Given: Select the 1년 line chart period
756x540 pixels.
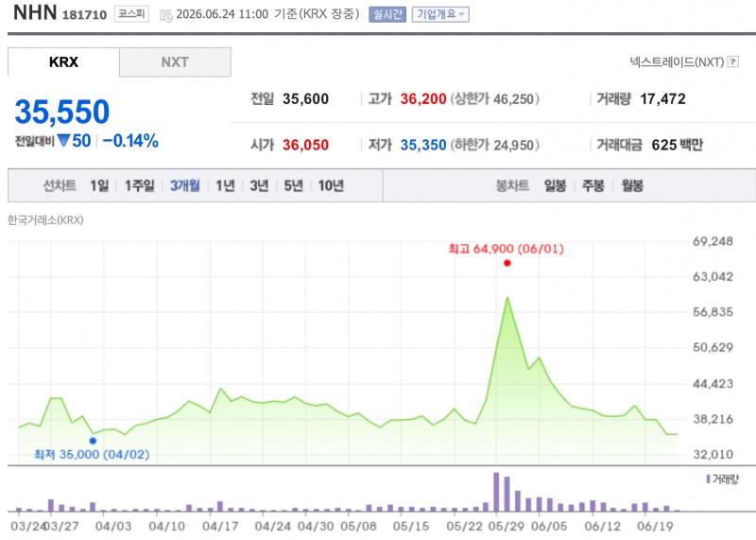Looking at the screenshot, I should coord(225,185).
